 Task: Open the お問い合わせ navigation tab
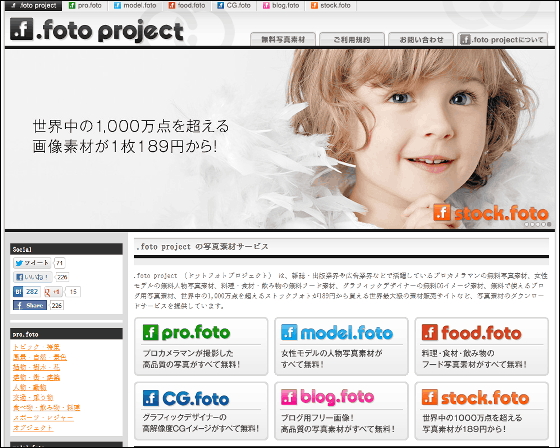point(421,39)
